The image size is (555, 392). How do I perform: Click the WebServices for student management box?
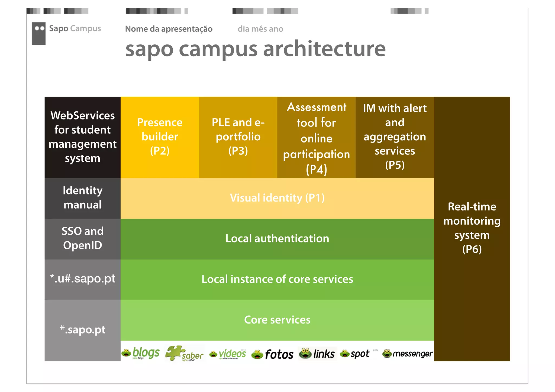pyautogui.click(x=82, y=137)
